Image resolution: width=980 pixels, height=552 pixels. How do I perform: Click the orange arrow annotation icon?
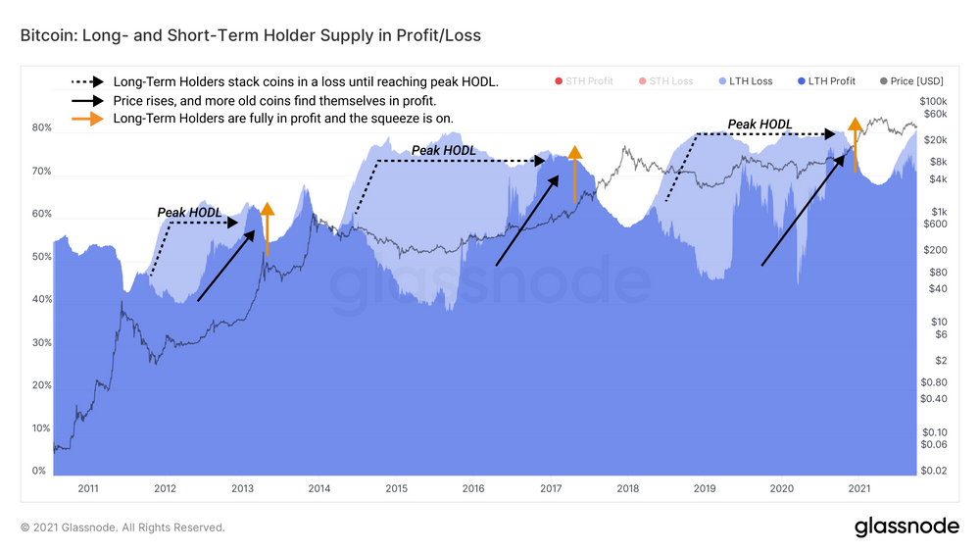[88, 119]
